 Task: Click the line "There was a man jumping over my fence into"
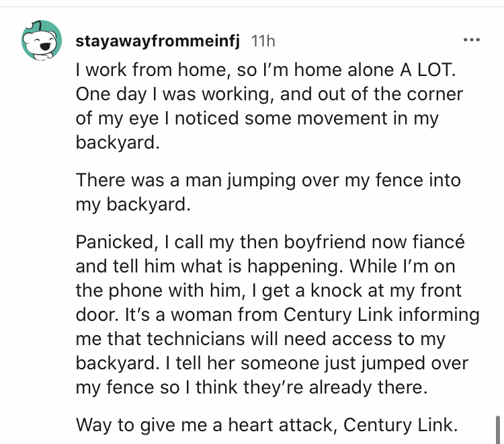pos(269,180)
